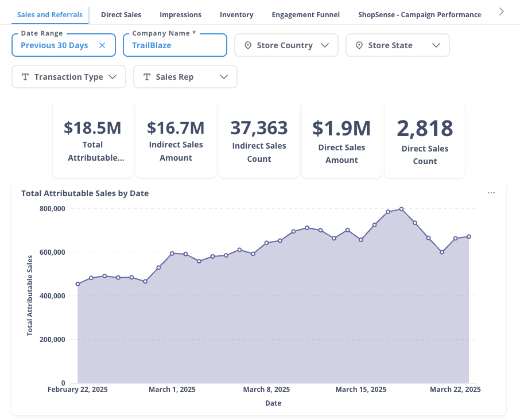Go to the Engagement Funnel tab

pos(306,15)
